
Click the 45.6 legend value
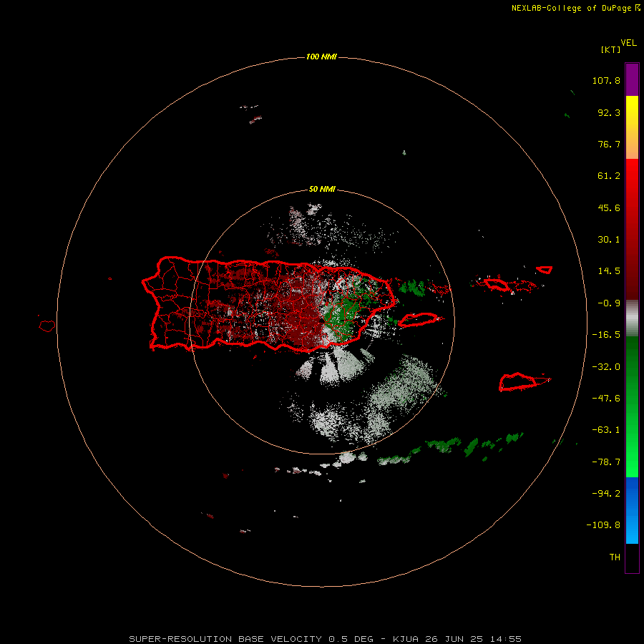[x=609, y=208]
